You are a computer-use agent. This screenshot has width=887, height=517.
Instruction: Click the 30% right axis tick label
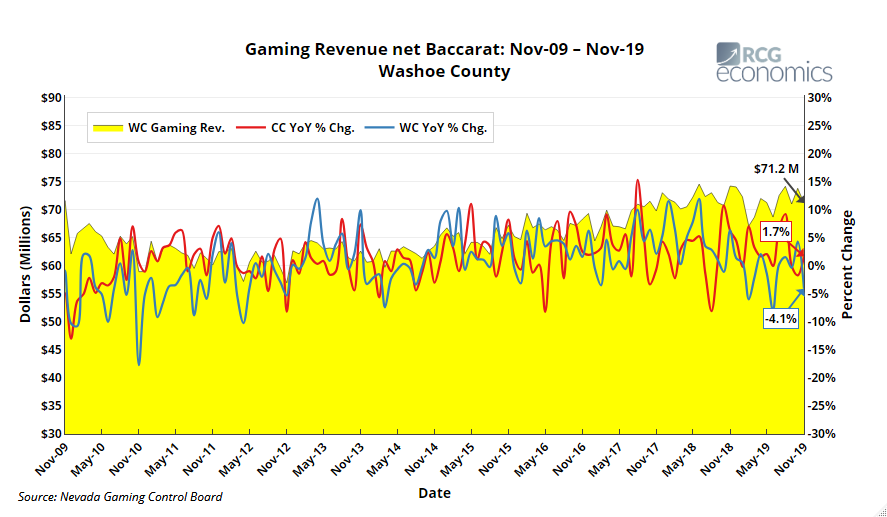[820, 98]
